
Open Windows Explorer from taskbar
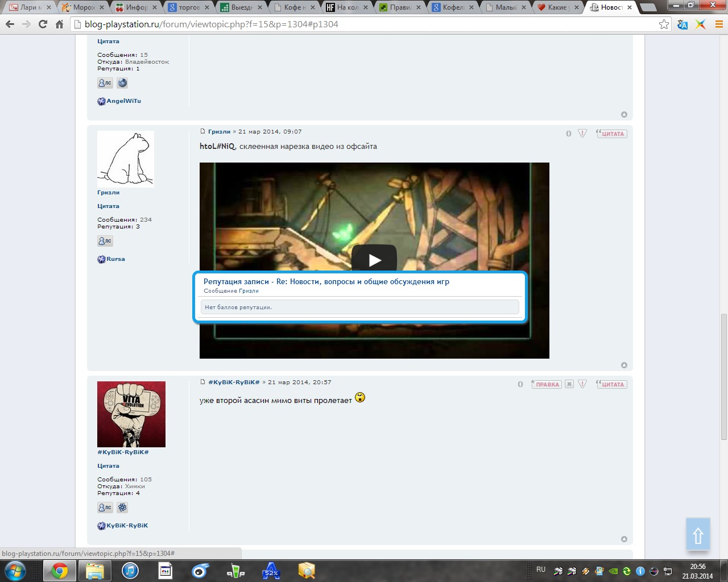coord(94,571)
